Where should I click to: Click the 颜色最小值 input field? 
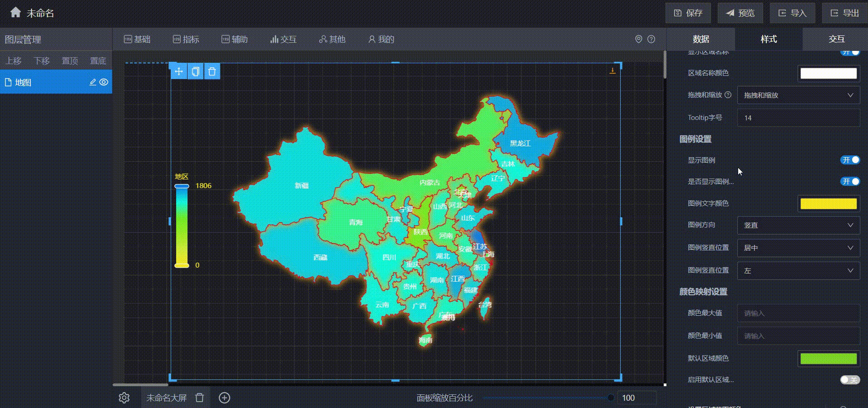[x=799, y=336]
